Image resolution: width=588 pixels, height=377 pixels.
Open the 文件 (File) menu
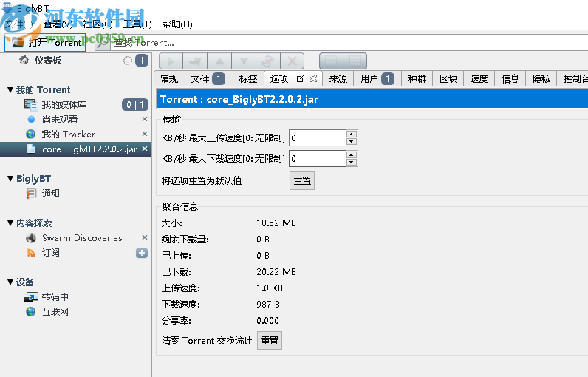click(18, 24)
